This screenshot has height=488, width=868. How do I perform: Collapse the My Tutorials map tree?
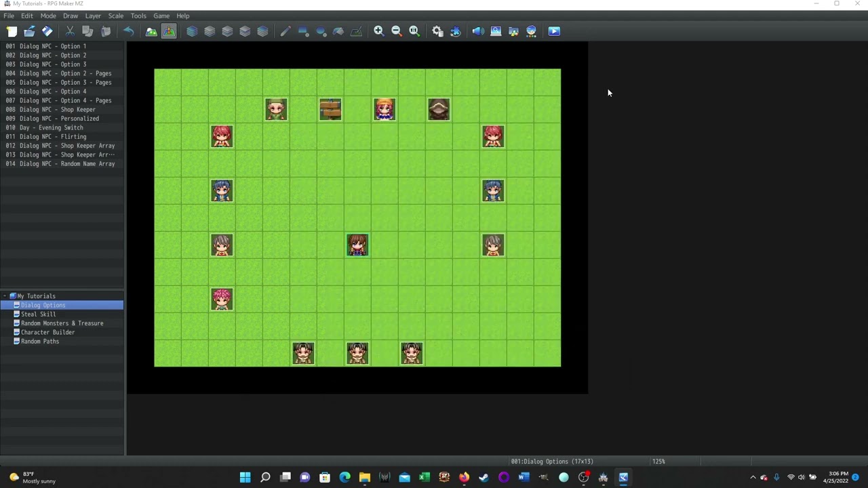pyautogui.click(x=4, y=296)
